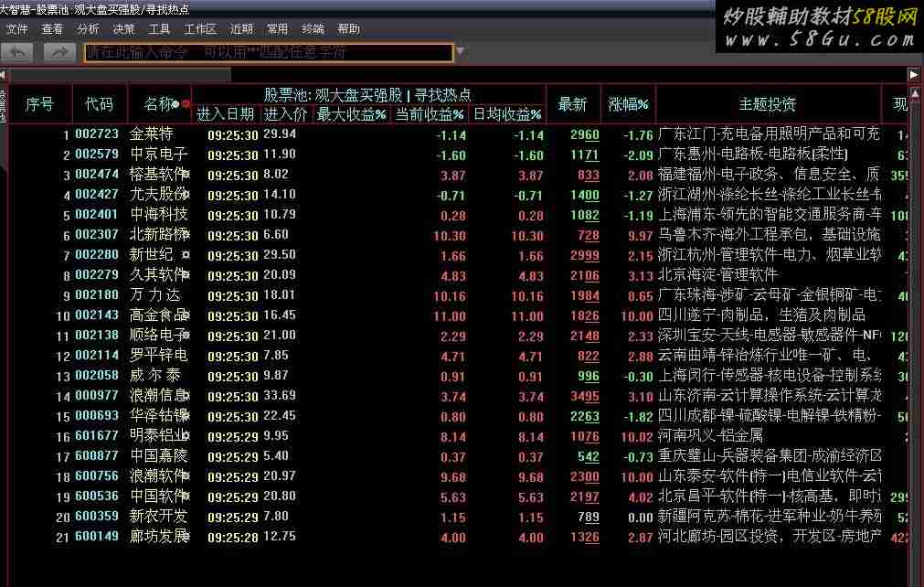Select stock code 002279
This screenshot has width=924, height=587.
pos(97,275)
